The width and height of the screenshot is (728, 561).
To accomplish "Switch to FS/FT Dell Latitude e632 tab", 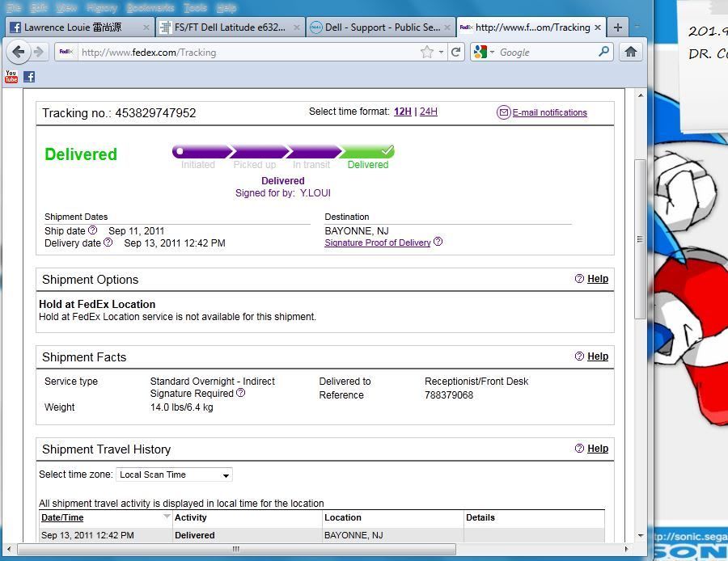I will click(x=231, y=27).
